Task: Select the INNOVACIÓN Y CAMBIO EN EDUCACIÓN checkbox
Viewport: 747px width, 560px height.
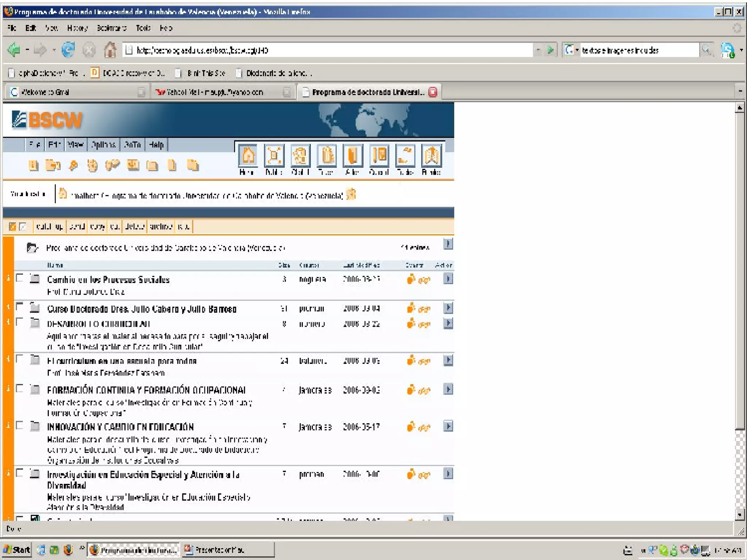Action: point(20,425)
